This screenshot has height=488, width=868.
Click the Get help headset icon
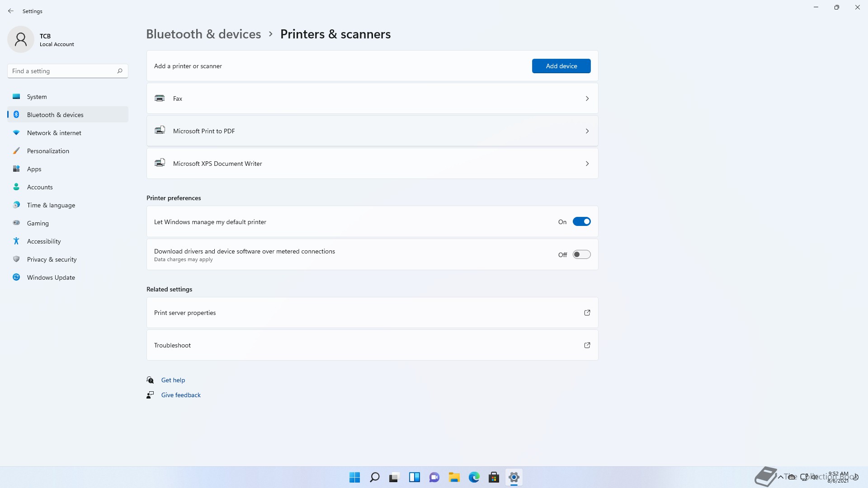(150, 380)
